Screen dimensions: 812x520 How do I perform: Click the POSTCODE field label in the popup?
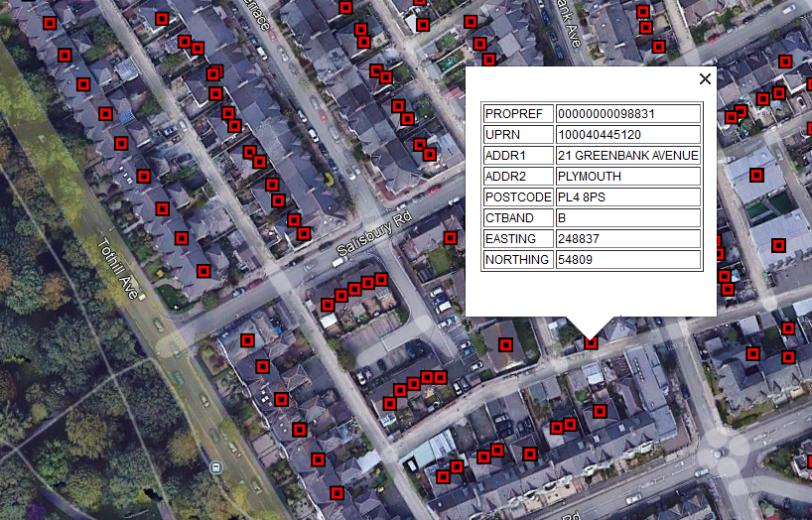(517, 197)
